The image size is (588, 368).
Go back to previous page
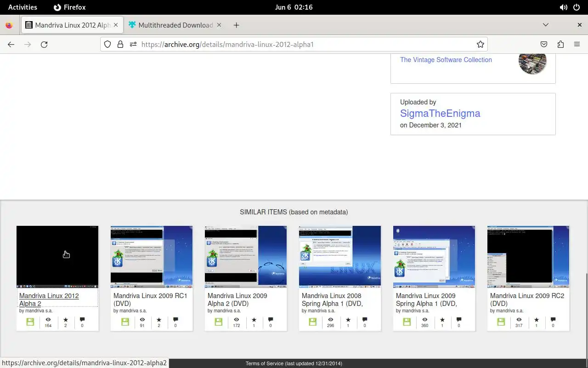[x=11, y=44]
